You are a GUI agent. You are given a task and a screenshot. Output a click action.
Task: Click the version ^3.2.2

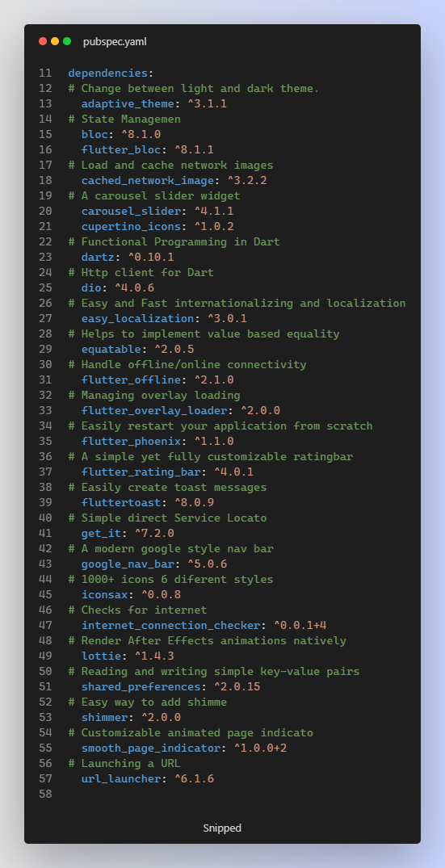[247, 181]
